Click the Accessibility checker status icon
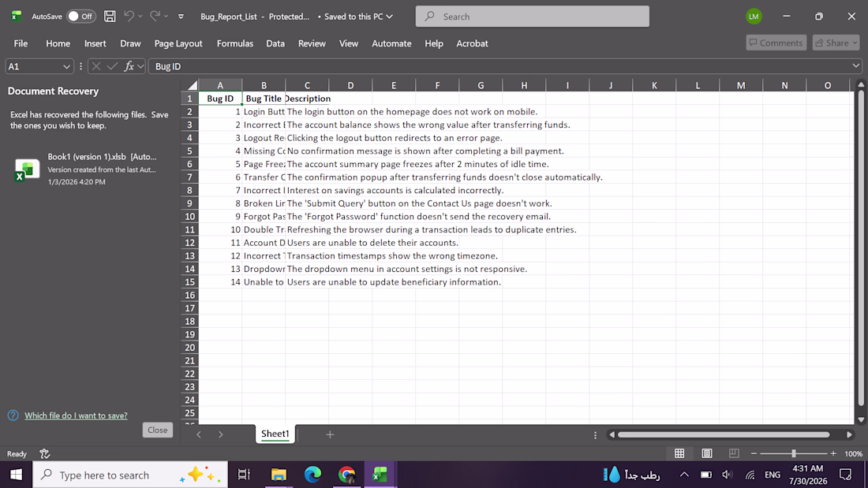Image resolution: width=868 pixels, height=488 pixels. pos(45,453)
